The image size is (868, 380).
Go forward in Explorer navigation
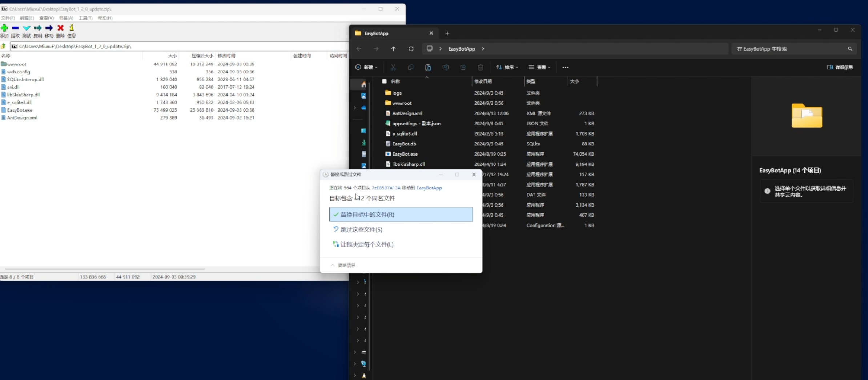tap(376, 49)
